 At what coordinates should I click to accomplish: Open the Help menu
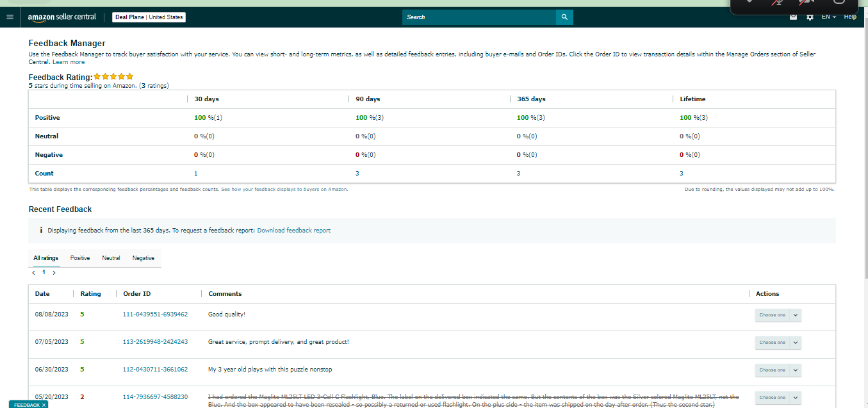pyautogui.click(x=850, y=17)
